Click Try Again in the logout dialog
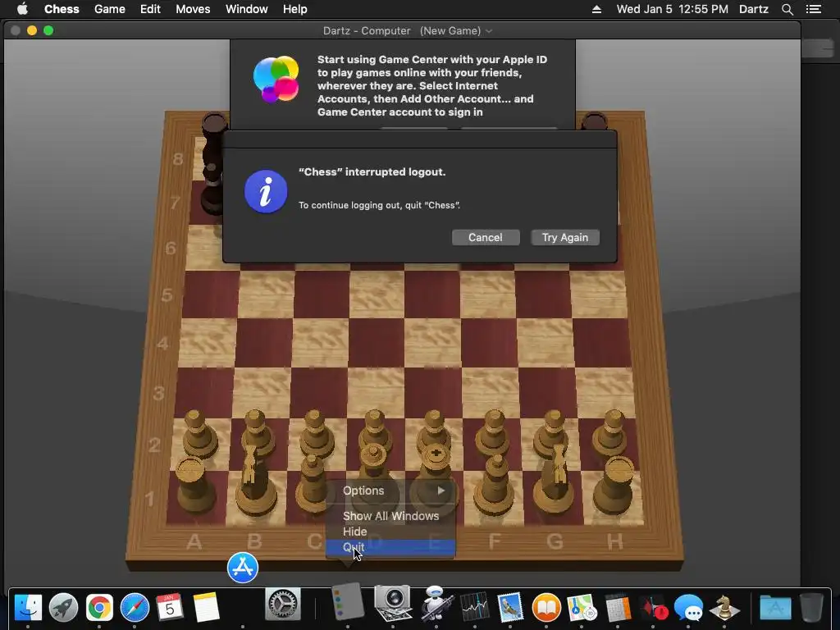 tap(565, 237)
